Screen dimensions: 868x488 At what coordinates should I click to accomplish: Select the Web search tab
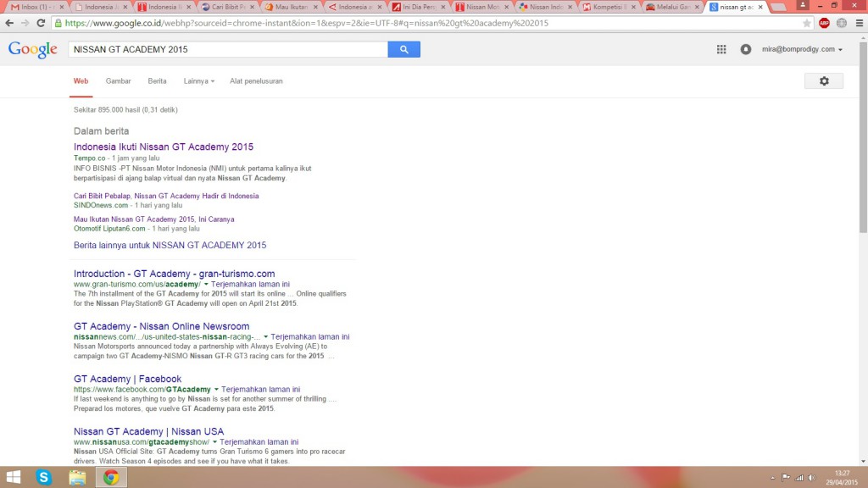81,81
